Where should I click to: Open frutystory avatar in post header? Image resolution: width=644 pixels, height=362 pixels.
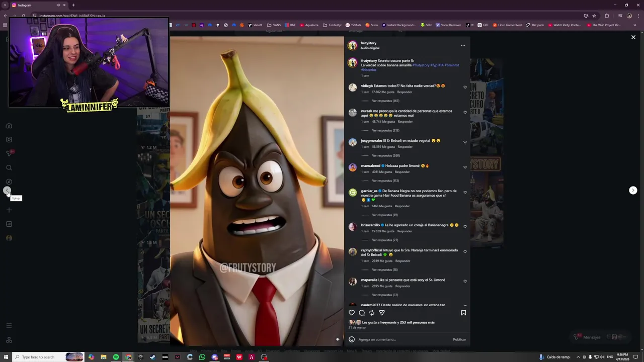click(x=352, y=46)
